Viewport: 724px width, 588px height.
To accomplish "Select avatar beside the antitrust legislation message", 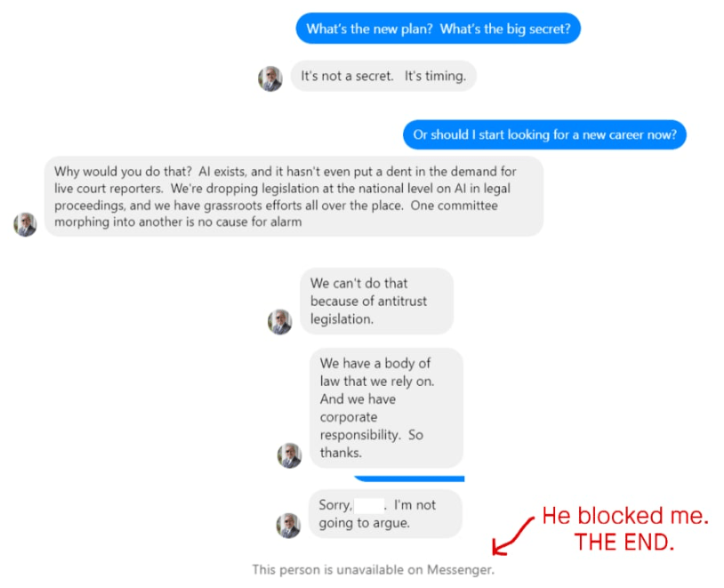I will pos(280,322).
